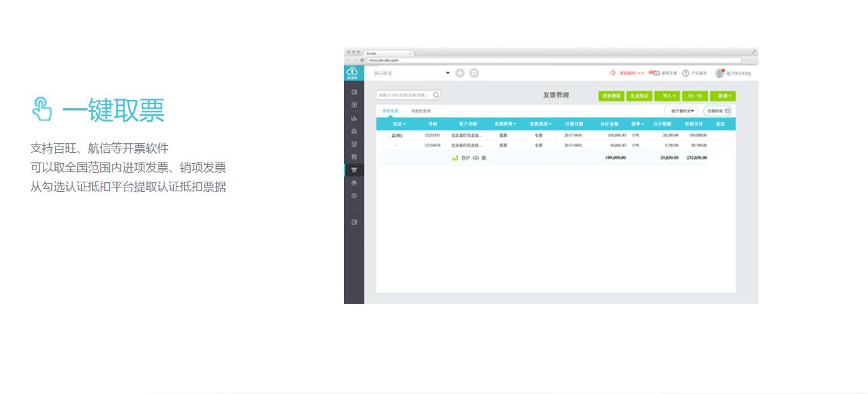Click the 合计税额 column header
This screenshot has width=868, height=394.
click(x=662, y=123)
